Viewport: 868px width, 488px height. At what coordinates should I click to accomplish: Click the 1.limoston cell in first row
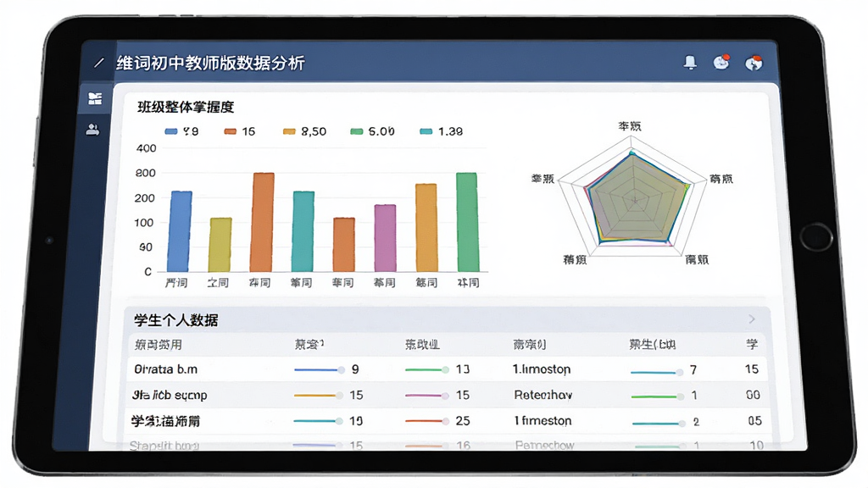click(542, 369)
